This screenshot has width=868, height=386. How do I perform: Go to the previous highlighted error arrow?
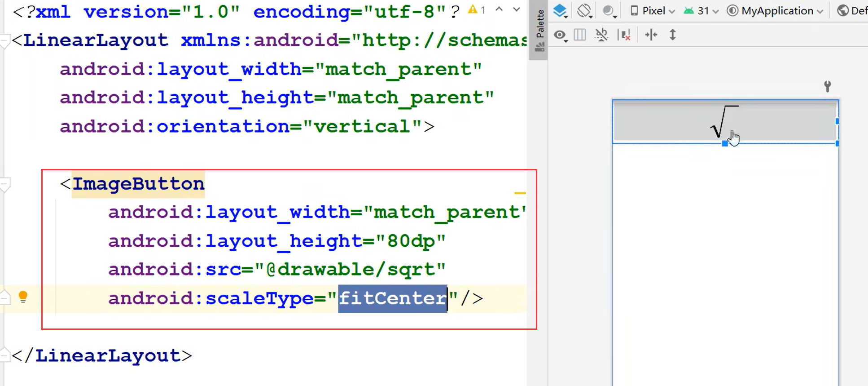(499, 9)
